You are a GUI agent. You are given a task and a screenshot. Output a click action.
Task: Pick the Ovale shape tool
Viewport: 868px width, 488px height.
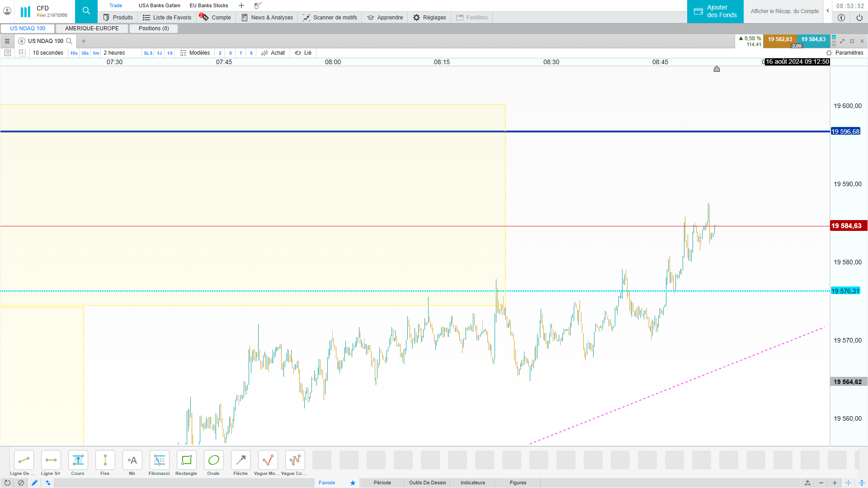[x=213, y=460]
